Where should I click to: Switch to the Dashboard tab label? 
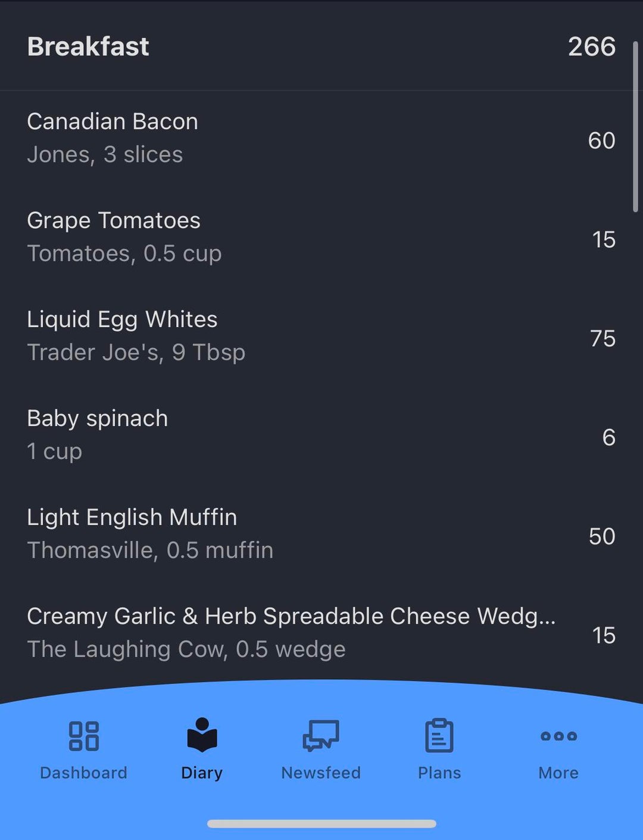coord(83,773)
